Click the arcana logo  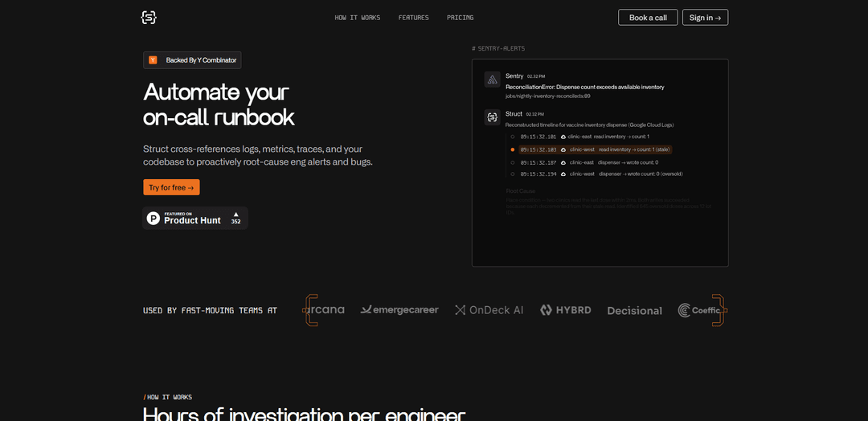pyautogui.click(x=325, y=309)
